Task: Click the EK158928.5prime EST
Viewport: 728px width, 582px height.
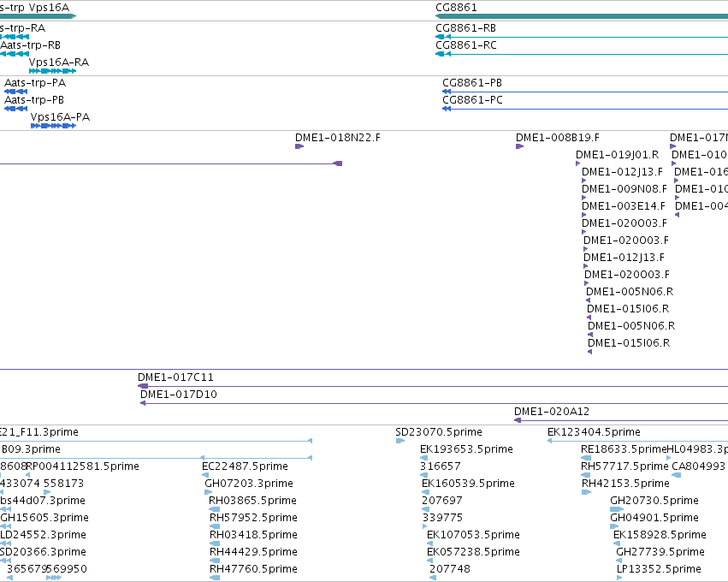Action: coord(617,543)
